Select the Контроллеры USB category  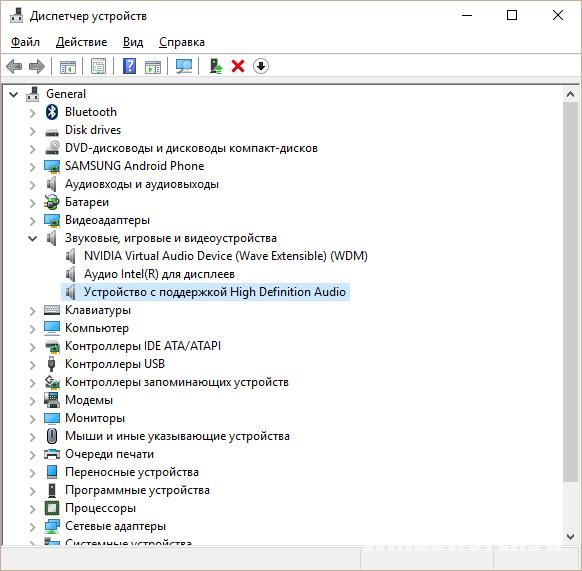pos(115,364)
